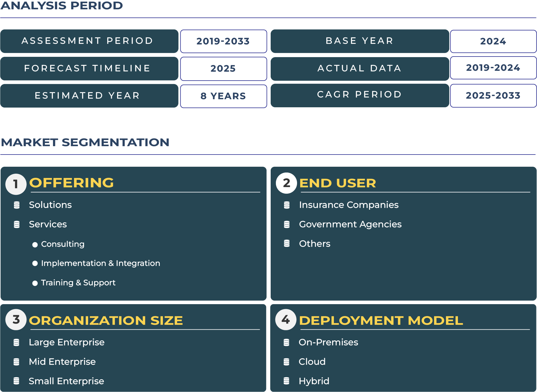Open the Organization Size heading

(x=106, y=320)
